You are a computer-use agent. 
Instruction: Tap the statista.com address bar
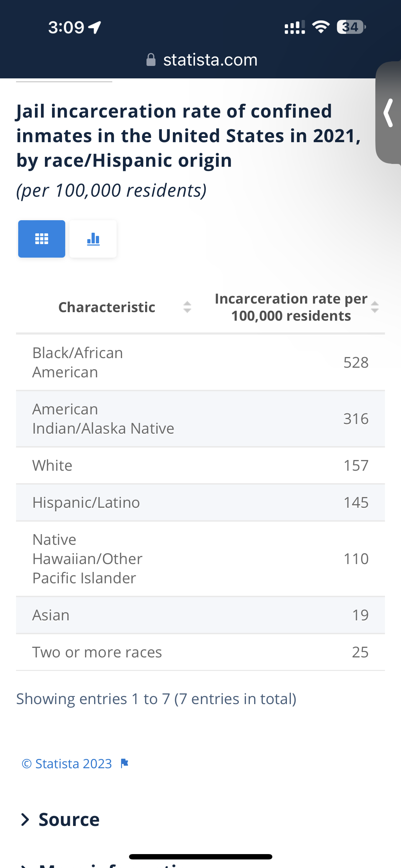point(201,60)
